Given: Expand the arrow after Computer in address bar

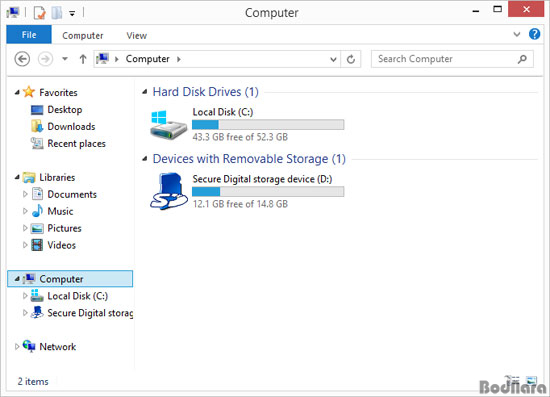Looking at the screenshot, I should pos(179,59).
